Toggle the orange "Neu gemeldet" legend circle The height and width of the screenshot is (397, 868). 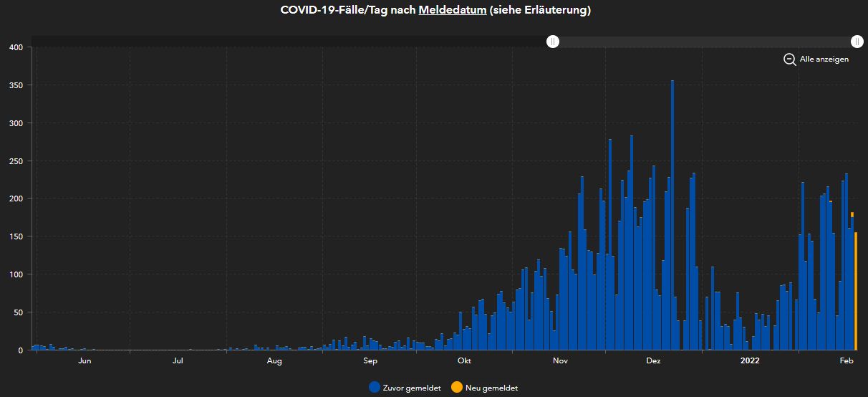tap(457, 387)
